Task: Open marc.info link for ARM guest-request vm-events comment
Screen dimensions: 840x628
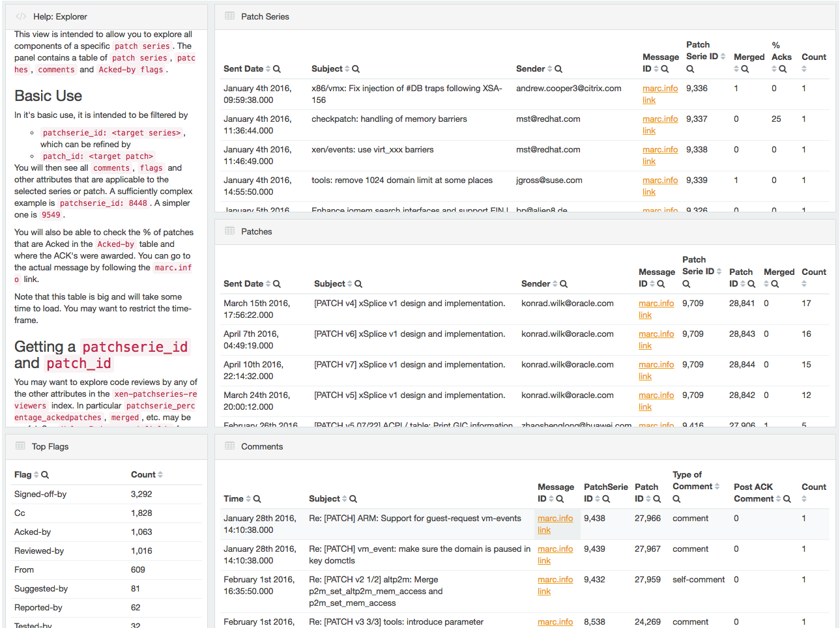Action: pos(555,519)
